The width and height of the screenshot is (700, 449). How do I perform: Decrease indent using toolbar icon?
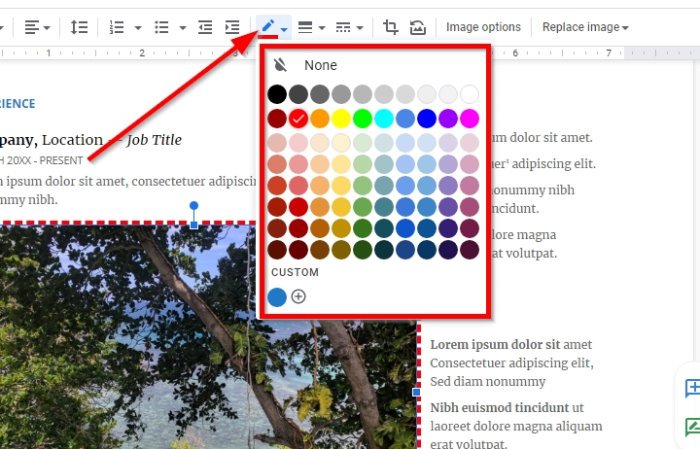[205, 27]
